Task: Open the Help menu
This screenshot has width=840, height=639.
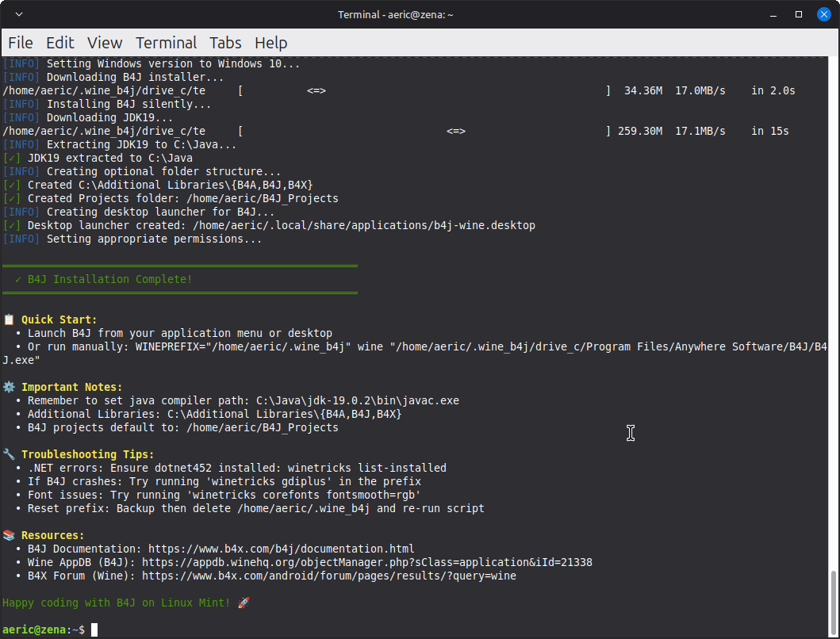Action: click(x=271, y=43)
